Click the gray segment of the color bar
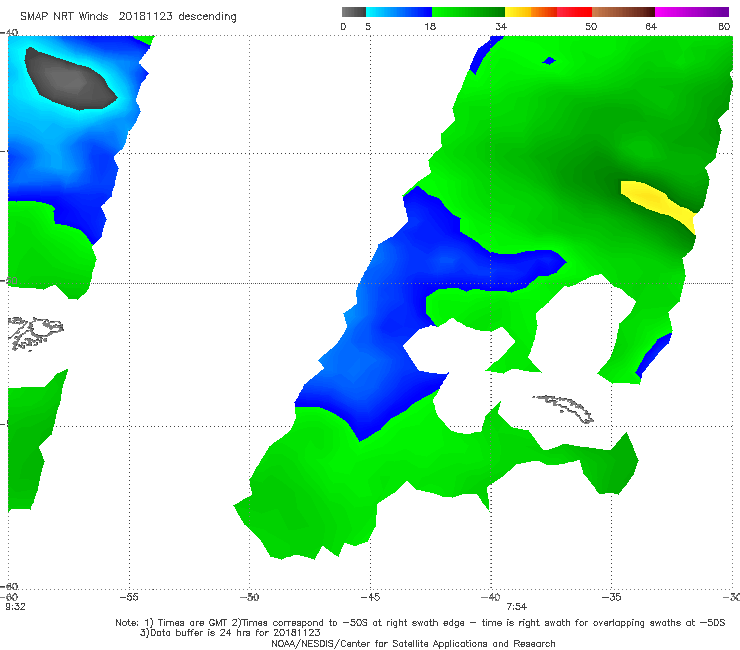740x650 pixels. (354, 12)
